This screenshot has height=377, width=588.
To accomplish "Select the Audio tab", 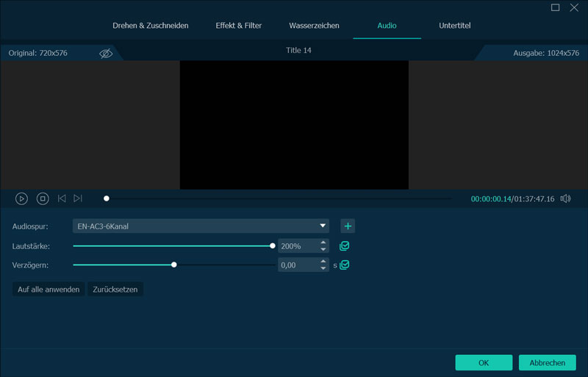I will point(387,26).
